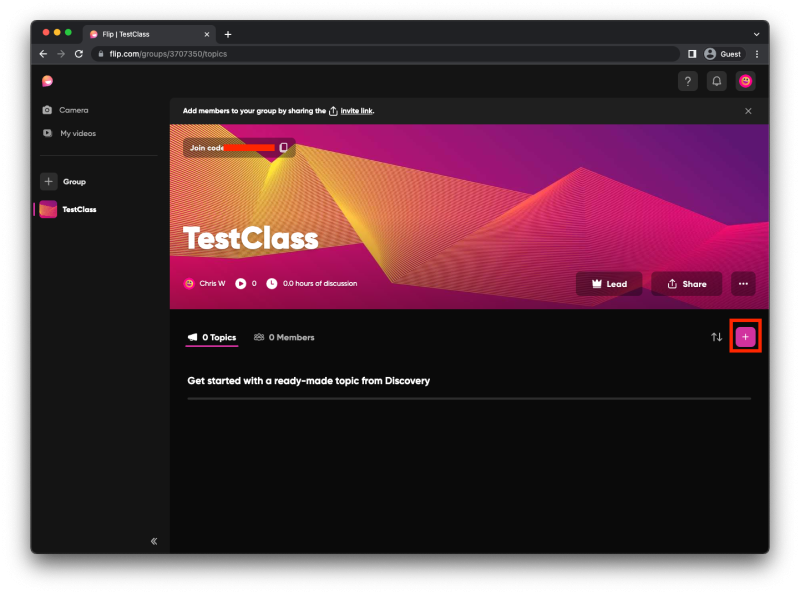Create a new group with the plus icon
The image size is (800, 594).
48,181
